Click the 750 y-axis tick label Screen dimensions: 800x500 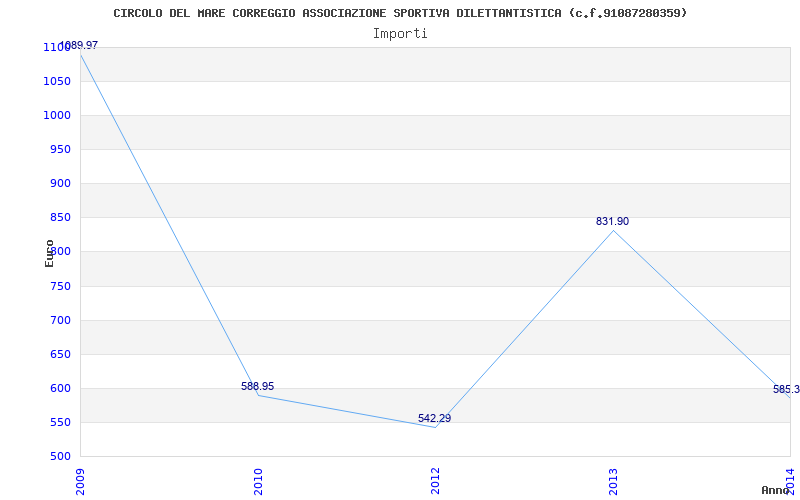[60, 286]
